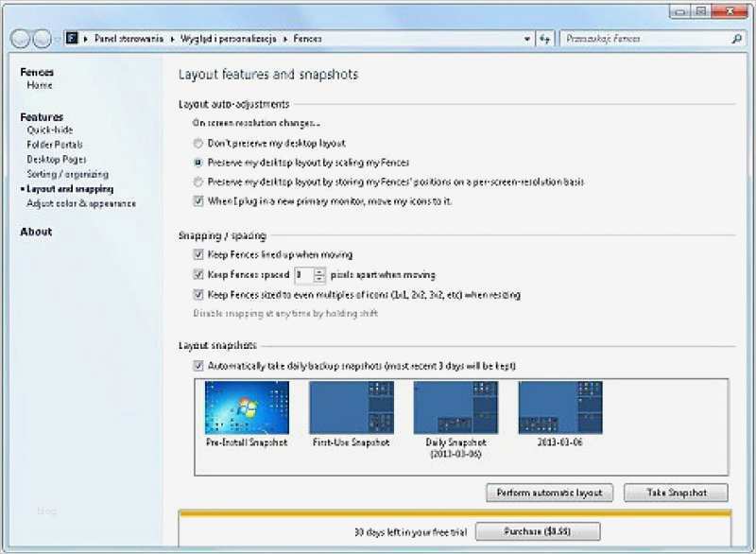Select the Pre-Install Snapshot thumbnail
Image resolution: width=756 pixels, height=554 pixels.
(247, 407)
